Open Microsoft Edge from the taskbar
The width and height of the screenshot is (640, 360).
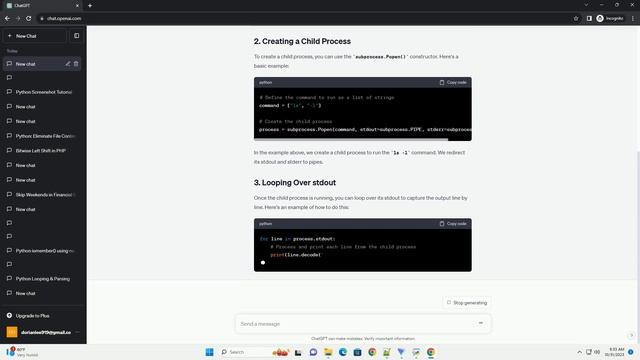click(343, 352)
